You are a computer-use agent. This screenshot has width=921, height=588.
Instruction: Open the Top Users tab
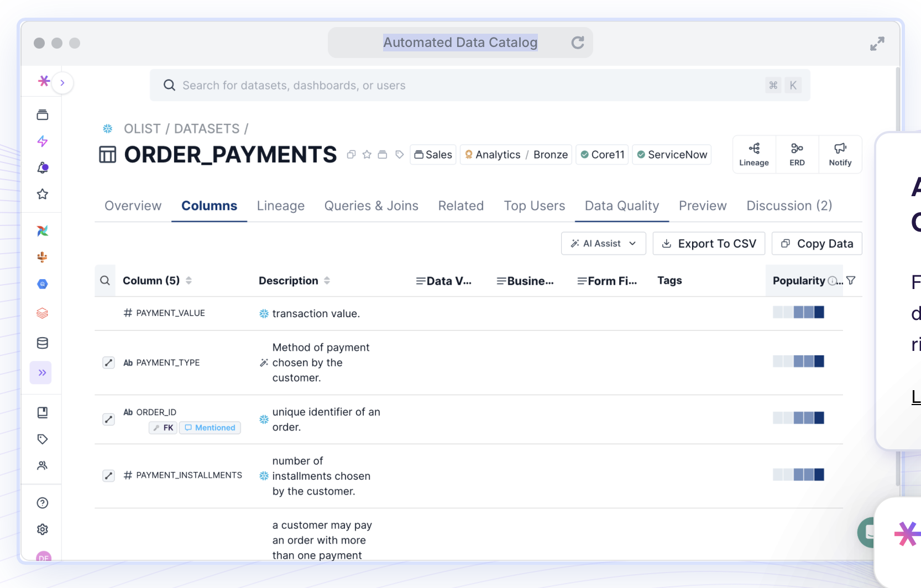point(535,206)
